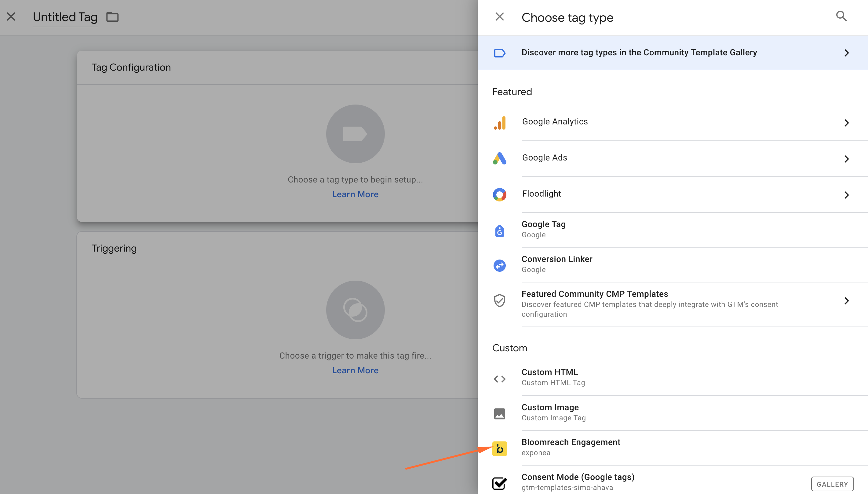The width and height of the screenshot is (868, 494).
Task: Choose the Conversion Linker tag type
Action: 673,265
